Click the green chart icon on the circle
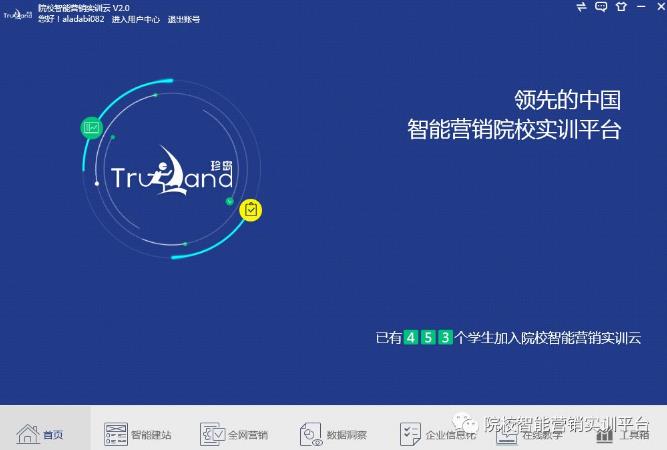This screenshot has width=667, height=450. tap(91, 127)
